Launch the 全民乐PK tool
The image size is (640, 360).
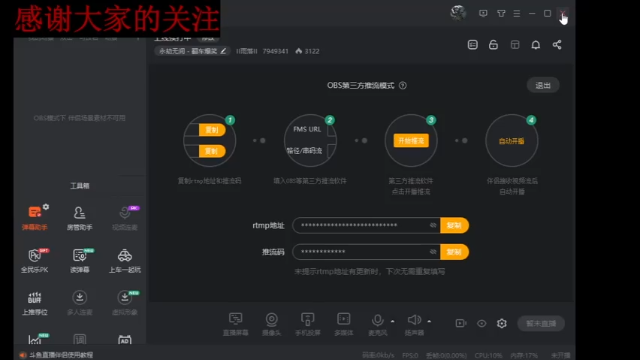coord(35,260)
